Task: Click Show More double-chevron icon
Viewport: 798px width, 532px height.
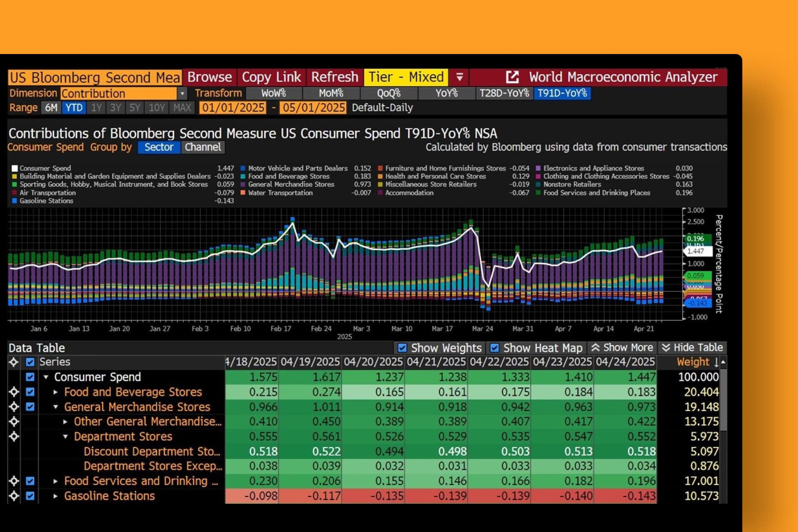Action: 596,347
